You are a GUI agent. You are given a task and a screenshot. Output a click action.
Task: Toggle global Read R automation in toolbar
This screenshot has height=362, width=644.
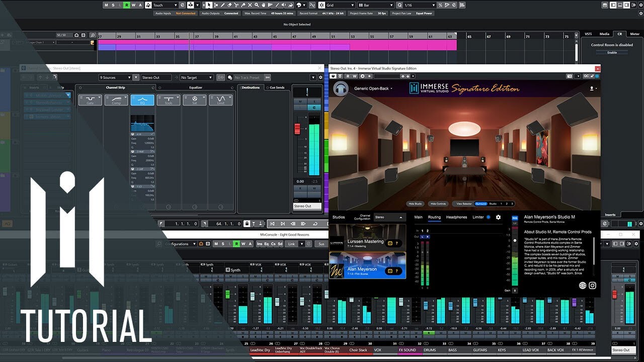pyautogui.click(x=126, y=5)
